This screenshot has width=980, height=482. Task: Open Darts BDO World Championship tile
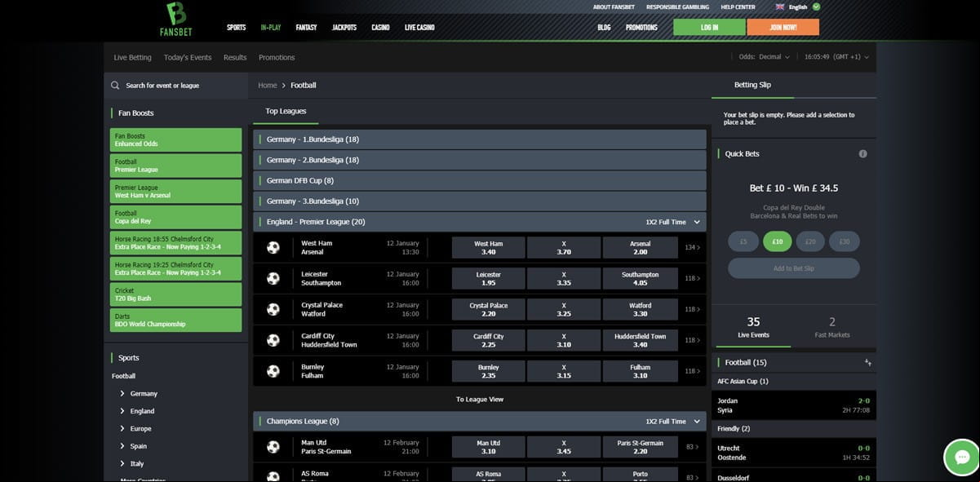176,320
